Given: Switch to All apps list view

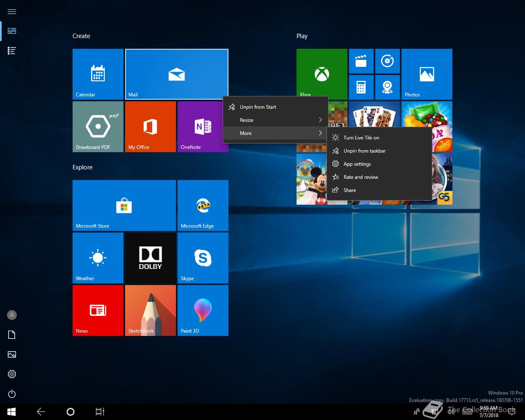Looking at the screenshot, I should click(x=12, y=51).
